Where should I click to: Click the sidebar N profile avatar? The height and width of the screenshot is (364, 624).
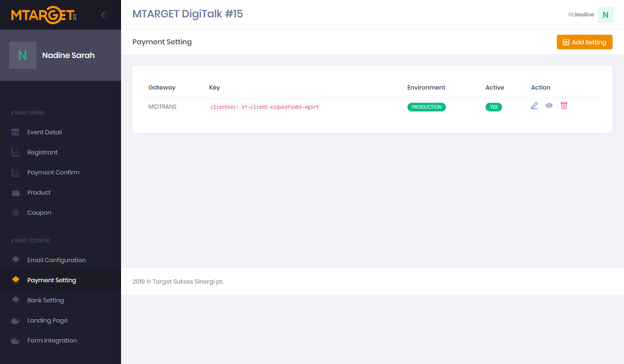23,55
